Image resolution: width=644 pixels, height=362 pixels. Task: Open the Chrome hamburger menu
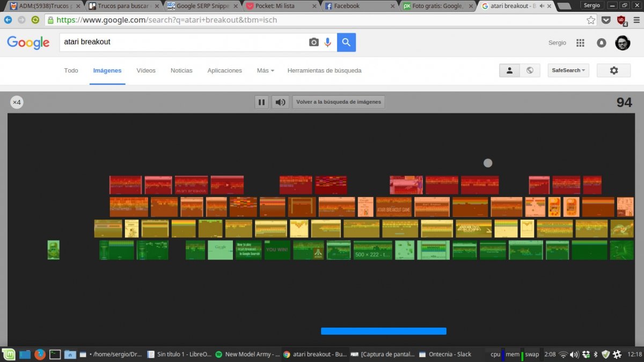click(x=636, y=20)
